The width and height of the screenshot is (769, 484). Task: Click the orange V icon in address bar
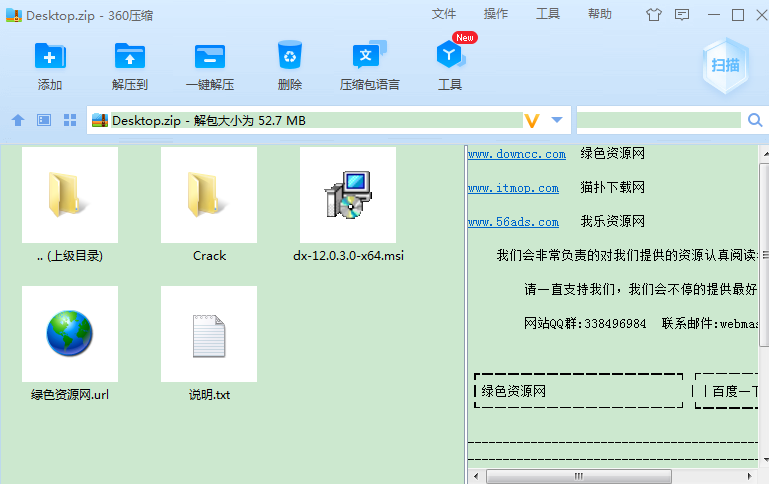(532, 121)
